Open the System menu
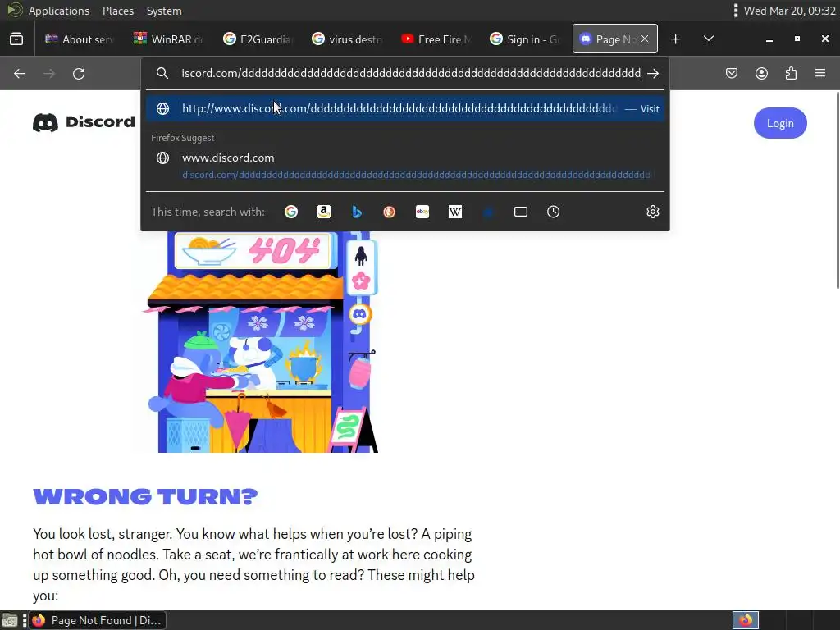This screenshot has width=840, height=630. pyautogui.click(x=164, y=11)
